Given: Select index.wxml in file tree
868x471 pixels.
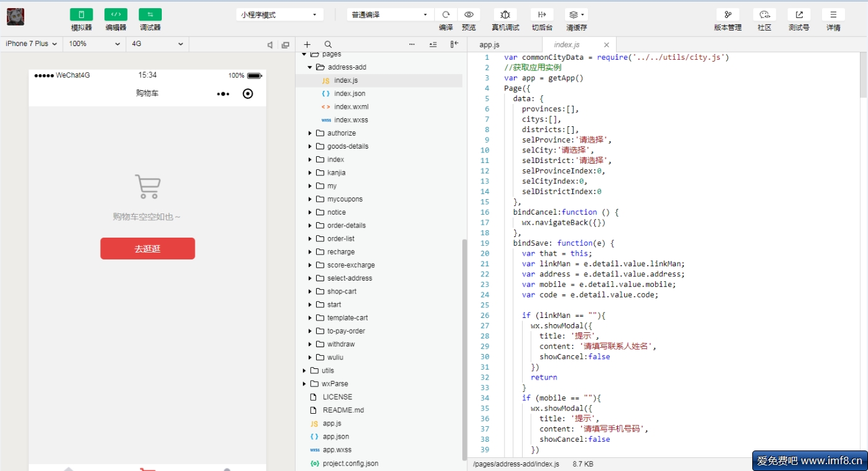Looking at the screenshot, I should (x=351, y=107).
